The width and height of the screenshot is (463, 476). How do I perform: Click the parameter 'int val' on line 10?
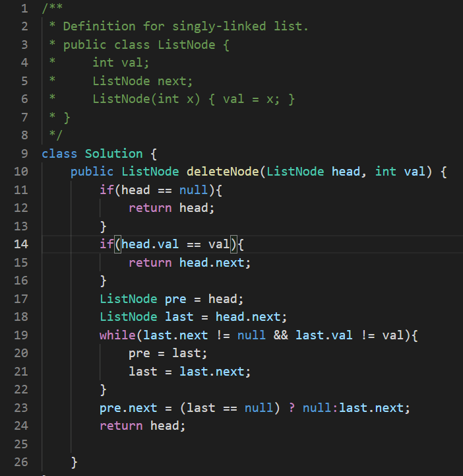tap(400, 172)
